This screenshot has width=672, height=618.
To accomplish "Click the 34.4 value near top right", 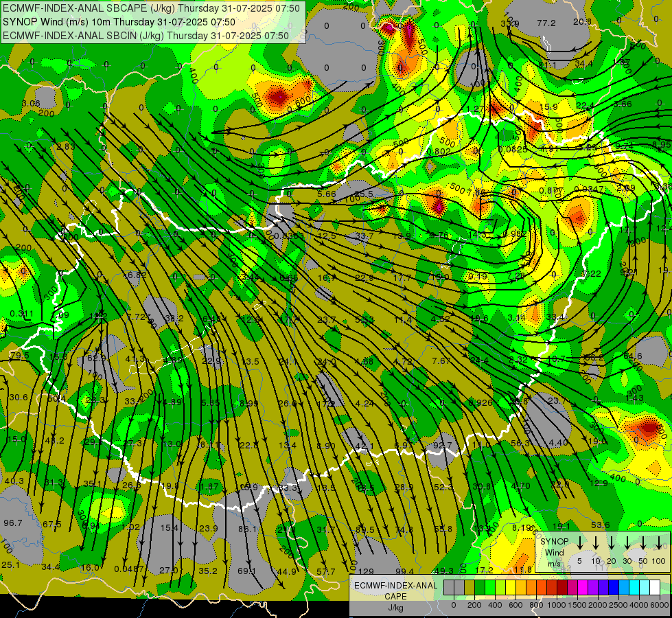I will 583,64.
